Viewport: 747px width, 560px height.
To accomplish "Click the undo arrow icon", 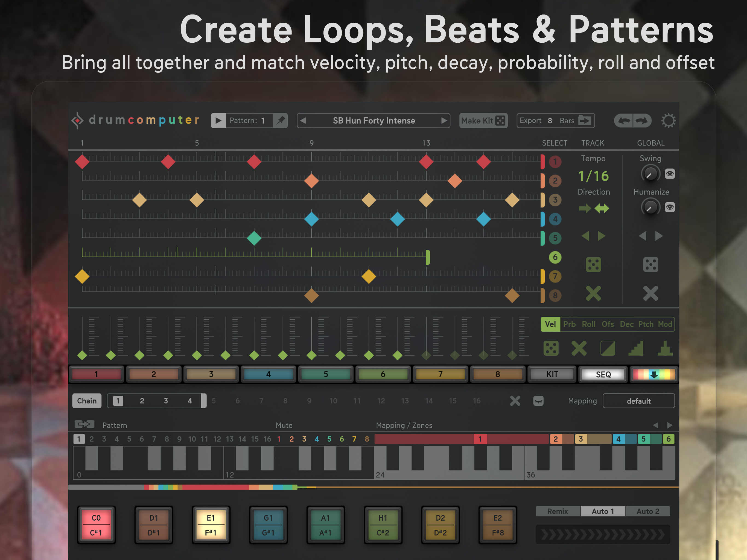I will point(624,121).
